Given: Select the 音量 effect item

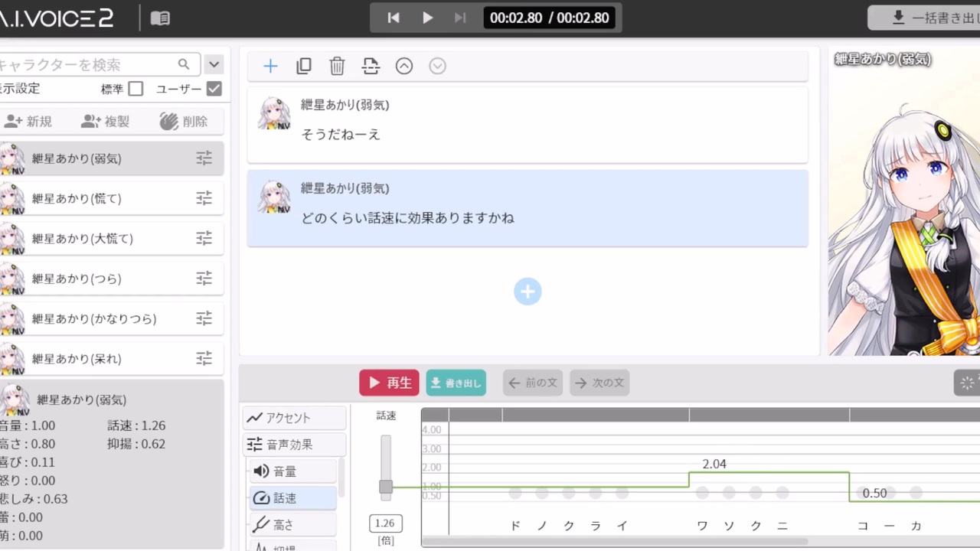Looking at the screenshot, I should 293,471.
